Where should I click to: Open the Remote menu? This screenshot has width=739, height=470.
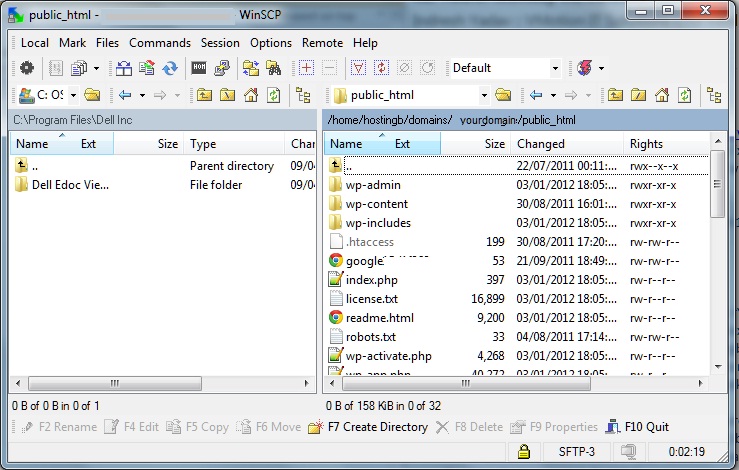click(x=322, y=43)
